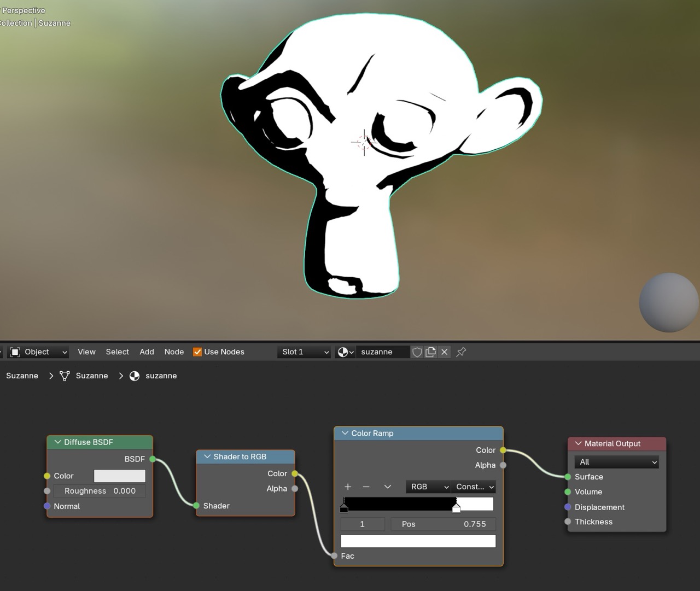Click Shader to RGB Color output socket
Image resolution: width=700 pixels, height=591 pixels.
(x=295, y=473)
